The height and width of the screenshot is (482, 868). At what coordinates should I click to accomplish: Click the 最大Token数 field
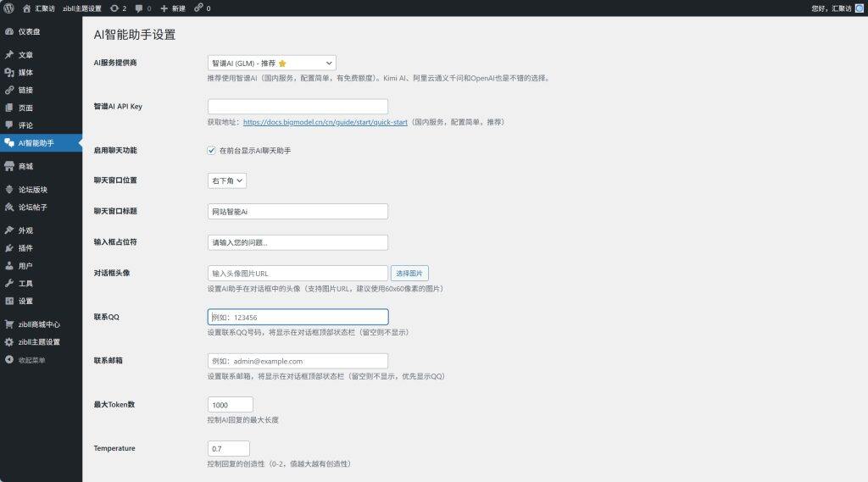[x=231, y=405]
